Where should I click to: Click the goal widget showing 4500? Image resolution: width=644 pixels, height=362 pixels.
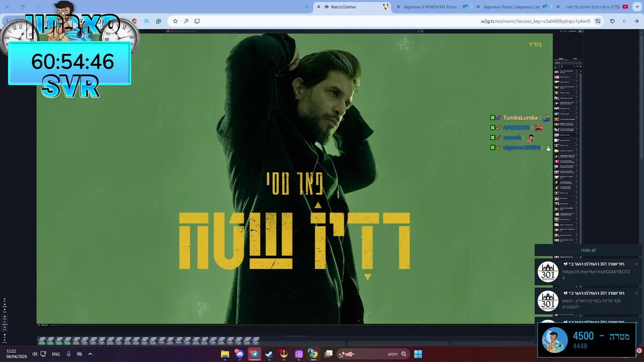coord(587,340)
